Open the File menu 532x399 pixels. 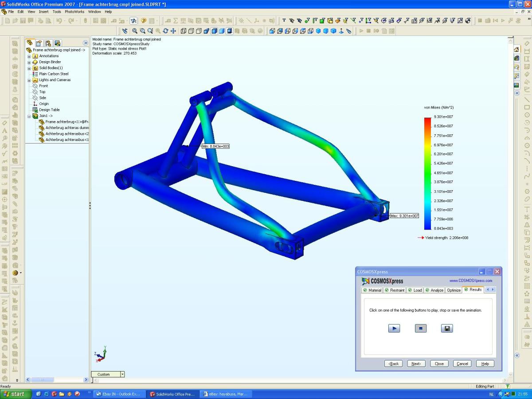[11, 12]
